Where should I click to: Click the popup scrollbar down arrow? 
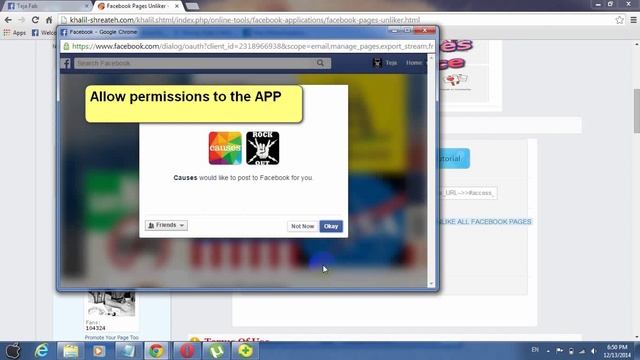point(431,284)
